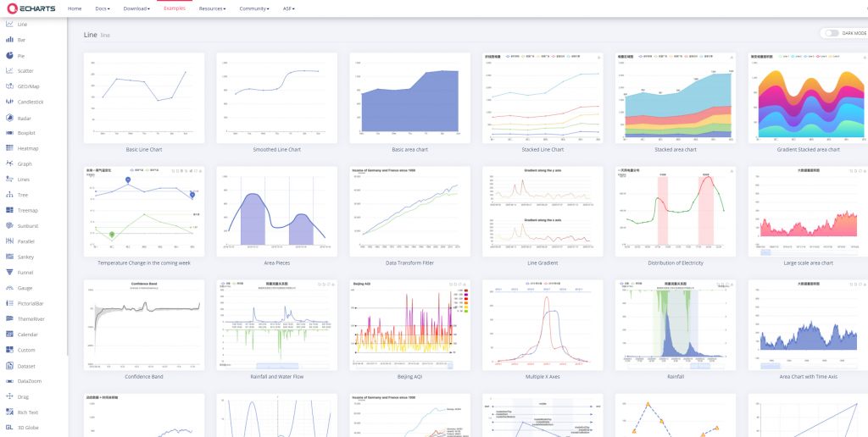Choose the Candlestick icon in sidebar
The image size is (868, 437).
coord(9,102)
